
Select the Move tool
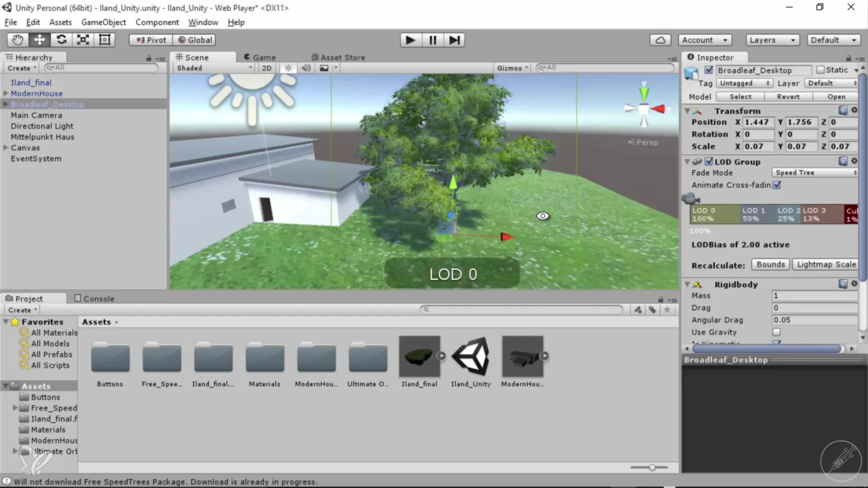(39, 40)
